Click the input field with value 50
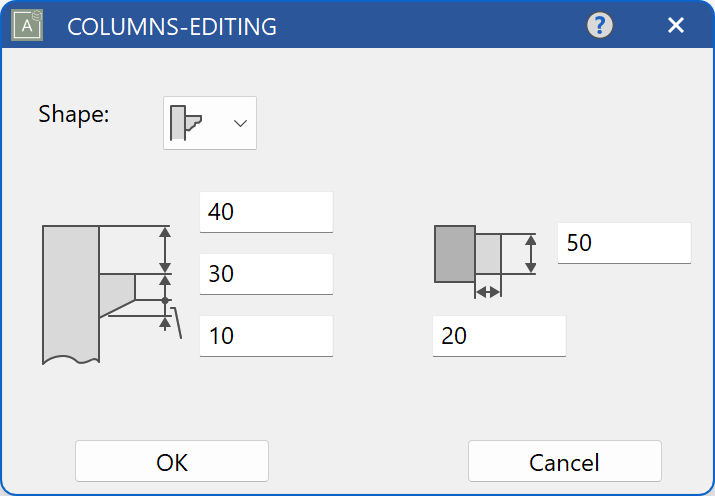This screenshot has width=715, height=496. point(624,243)
